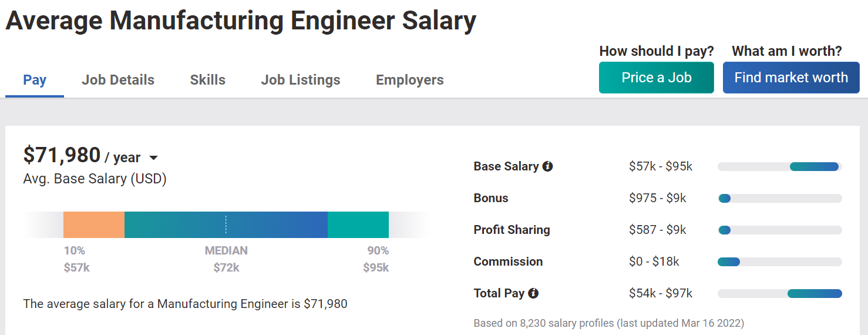
Task: Select the Pay tab
Action: 35,80
